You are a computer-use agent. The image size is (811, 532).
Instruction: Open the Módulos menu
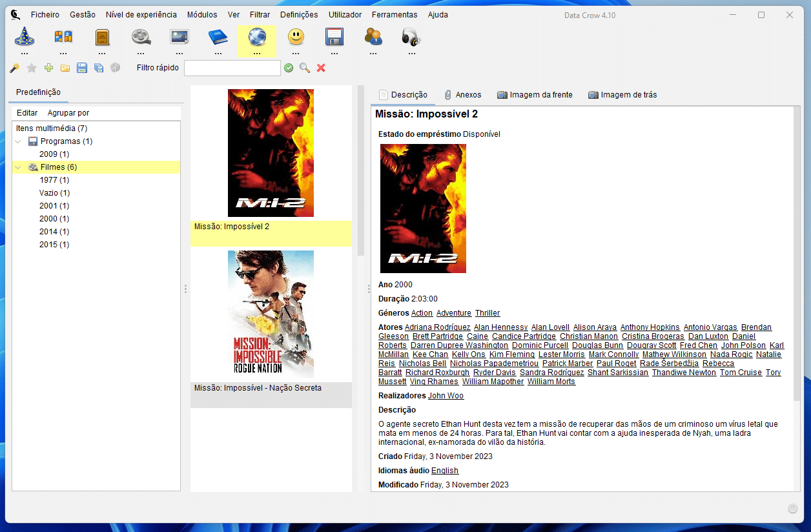pyautogui.click(x=202, y=15)
